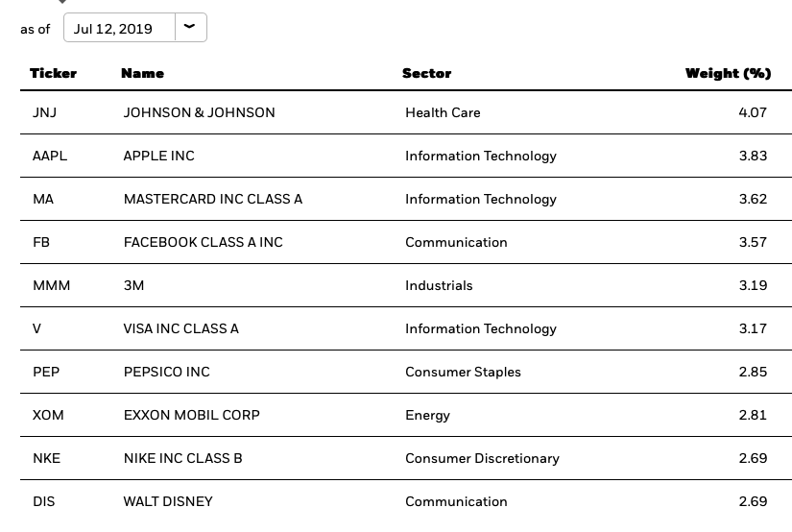792x532 pixels.
Task: Click FACEBOOK CLASS A INC row name
Action: (x=204, y=242)
